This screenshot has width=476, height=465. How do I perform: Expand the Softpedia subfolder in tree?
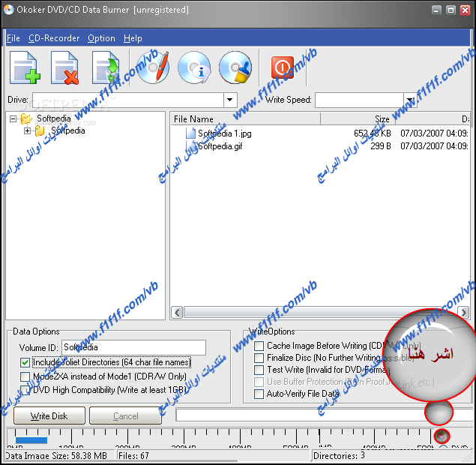pos(28,130)
